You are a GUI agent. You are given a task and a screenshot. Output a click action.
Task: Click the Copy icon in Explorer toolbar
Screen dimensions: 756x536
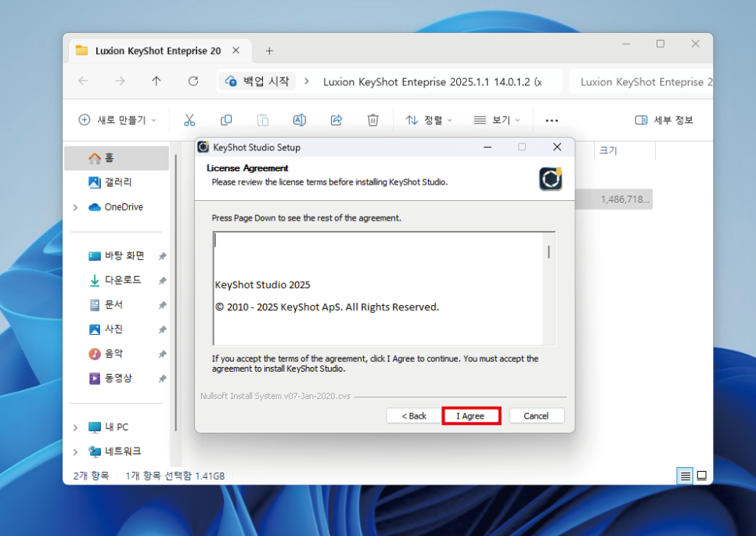click(225, 120)
